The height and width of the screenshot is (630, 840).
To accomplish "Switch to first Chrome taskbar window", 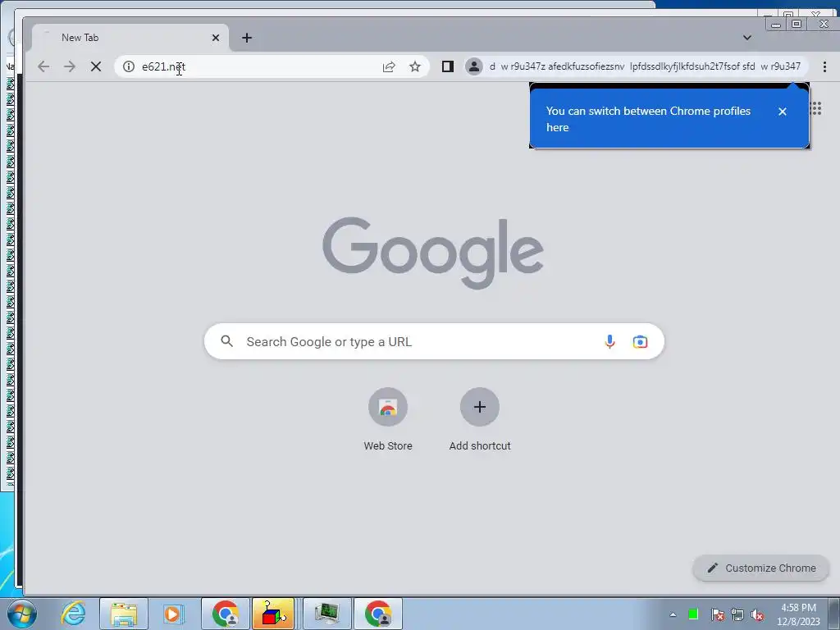I will coord(226,614).
